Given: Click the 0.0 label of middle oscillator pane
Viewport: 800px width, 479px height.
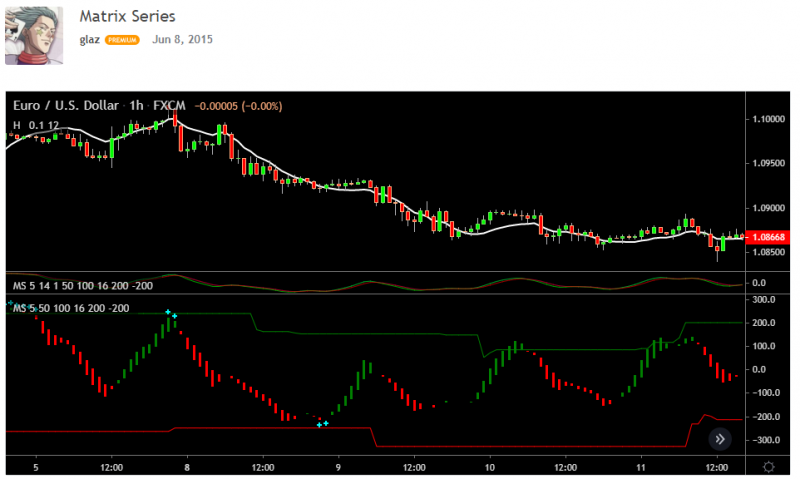Looking at the screenshot, I should 759,283.
